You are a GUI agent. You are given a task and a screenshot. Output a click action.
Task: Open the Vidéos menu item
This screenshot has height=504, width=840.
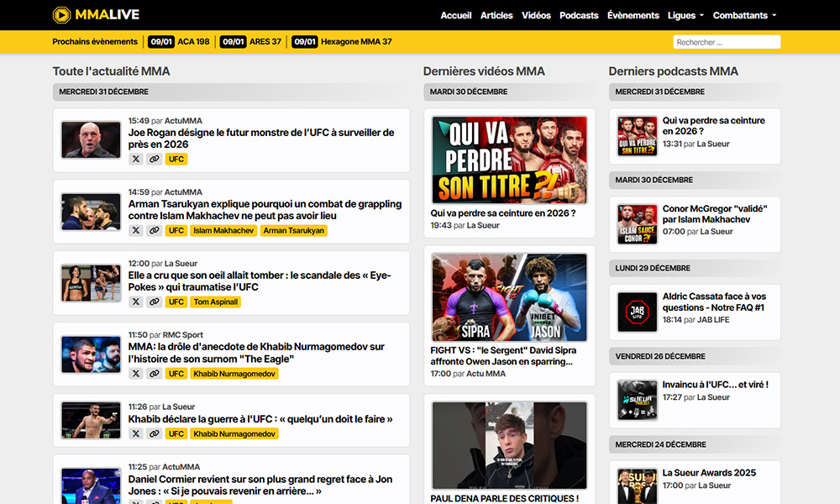(x=536, y=15)
